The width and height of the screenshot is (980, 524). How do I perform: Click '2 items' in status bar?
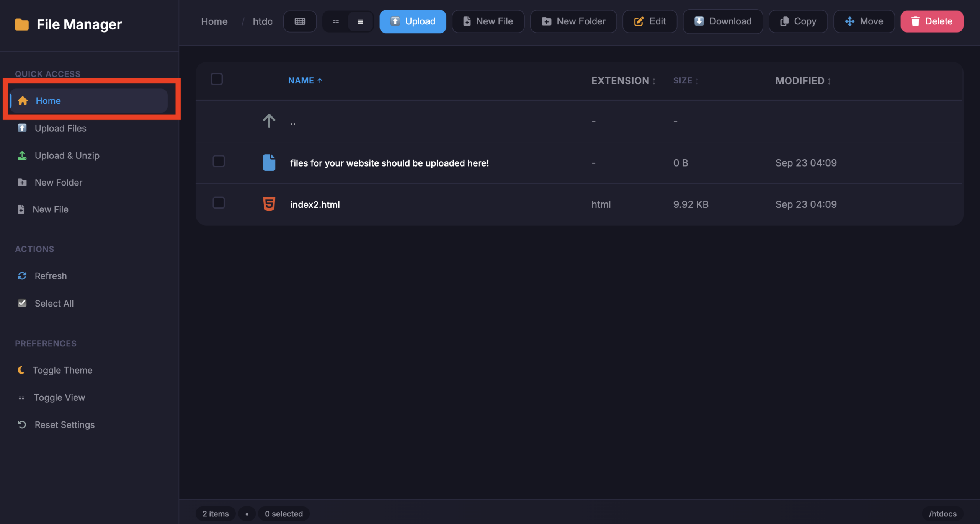pos(216,514)
